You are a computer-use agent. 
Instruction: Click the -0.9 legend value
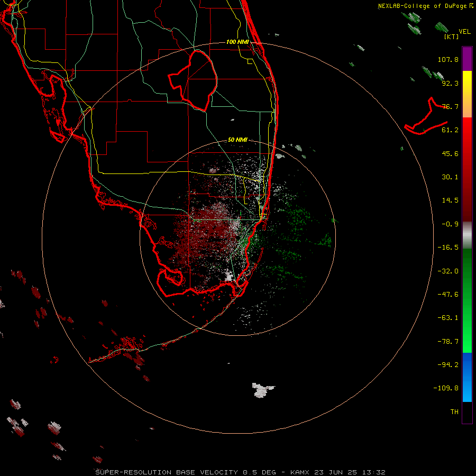click(x=450, y=224)
